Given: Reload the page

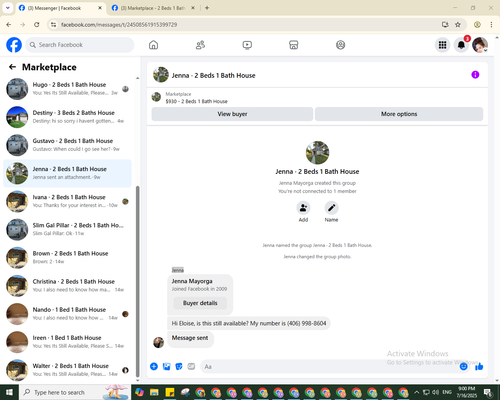Looking at the screenshot, I should pos(37,25).
